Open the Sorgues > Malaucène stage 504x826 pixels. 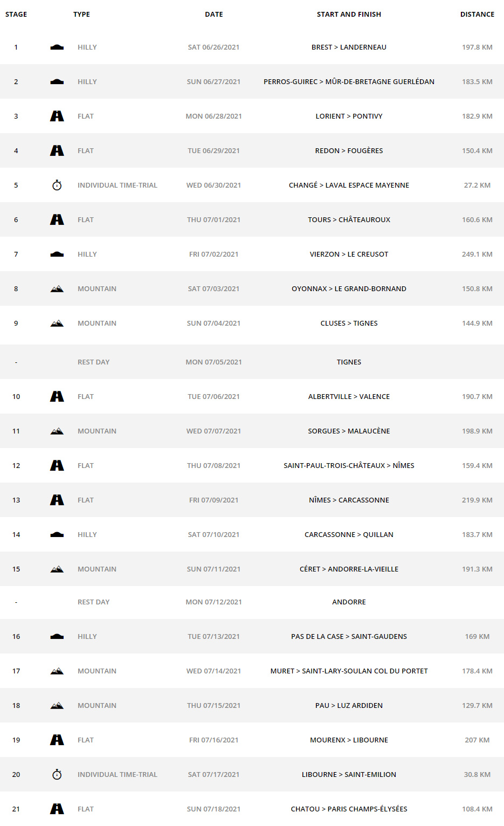point(349,431)
